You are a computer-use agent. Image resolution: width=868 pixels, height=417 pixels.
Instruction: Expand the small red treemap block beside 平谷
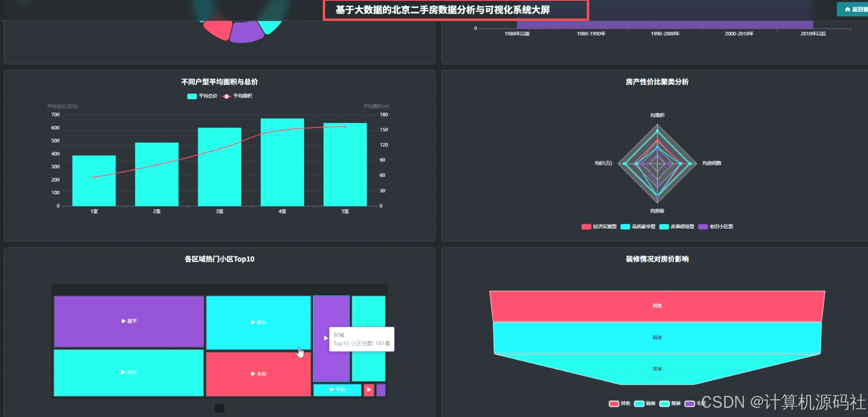(369, 390)
